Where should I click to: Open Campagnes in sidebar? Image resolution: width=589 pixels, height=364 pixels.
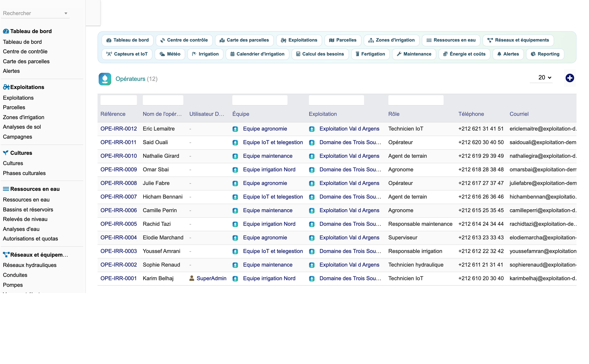[17, 137]
